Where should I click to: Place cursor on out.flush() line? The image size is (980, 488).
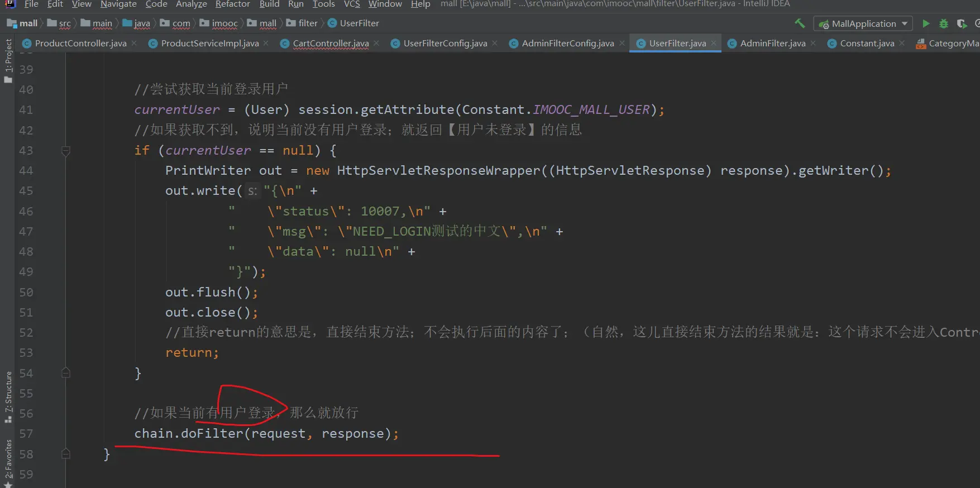tap(212, 293)
